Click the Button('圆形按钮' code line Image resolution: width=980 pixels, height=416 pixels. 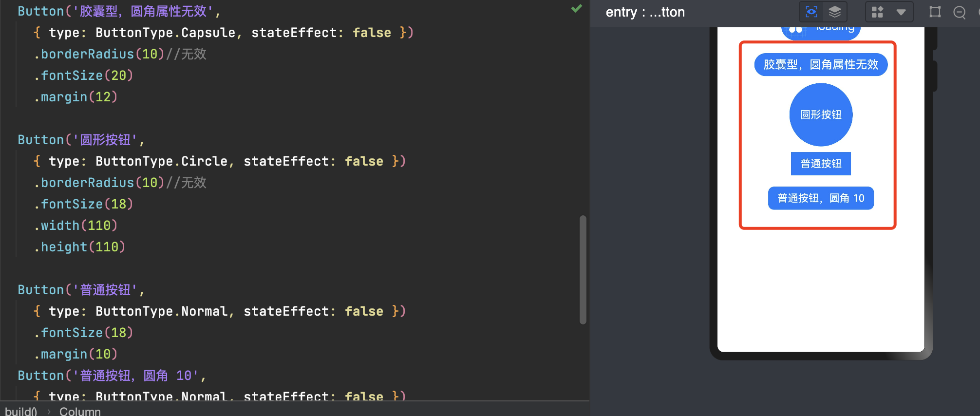point(78,140)
